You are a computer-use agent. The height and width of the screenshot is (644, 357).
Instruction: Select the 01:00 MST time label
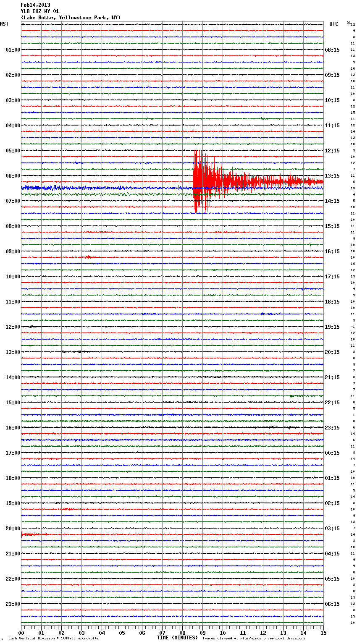(13, 50)
